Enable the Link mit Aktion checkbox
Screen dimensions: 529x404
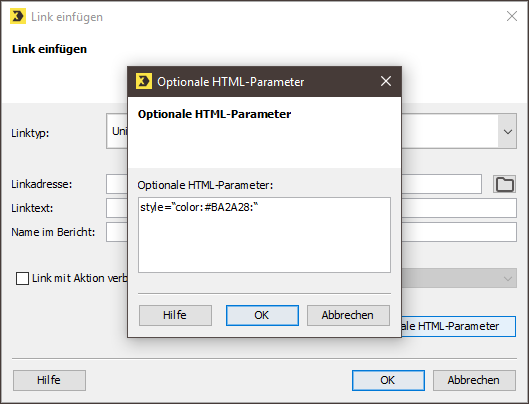click(22, 278)
